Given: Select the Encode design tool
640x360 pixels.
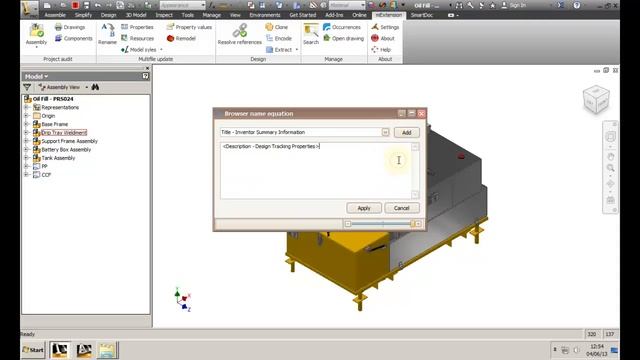Looking at the screenshot, I should coord(278,38).
